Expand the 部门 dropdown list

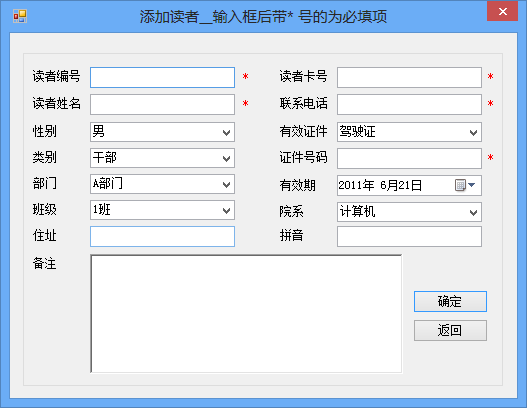226,184
